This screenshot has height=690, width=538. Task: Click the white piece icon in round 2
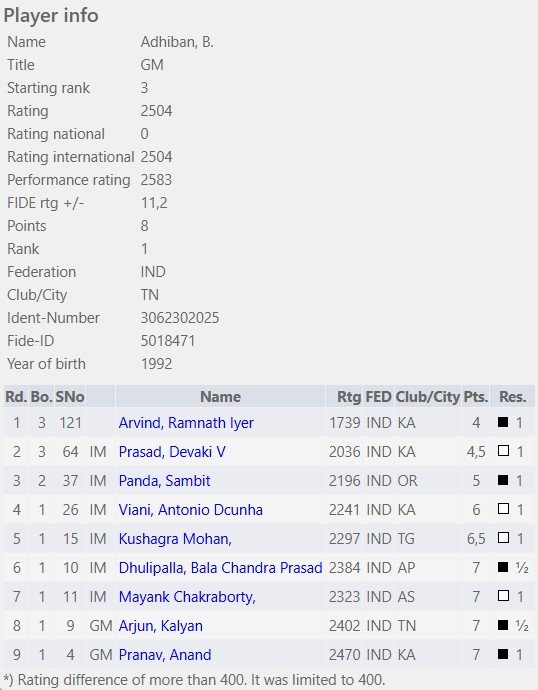(503, 451)
